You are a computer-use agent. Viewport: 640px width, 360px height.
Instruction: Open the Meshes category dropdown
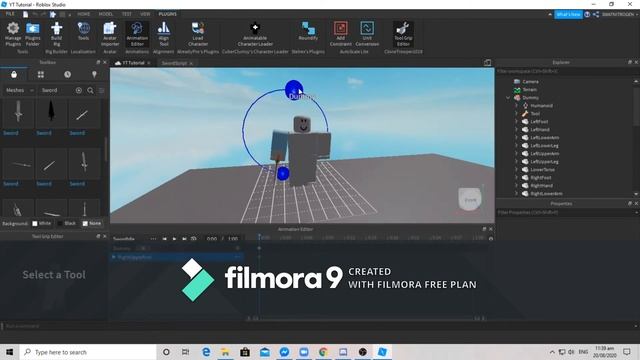pos(20,90)
